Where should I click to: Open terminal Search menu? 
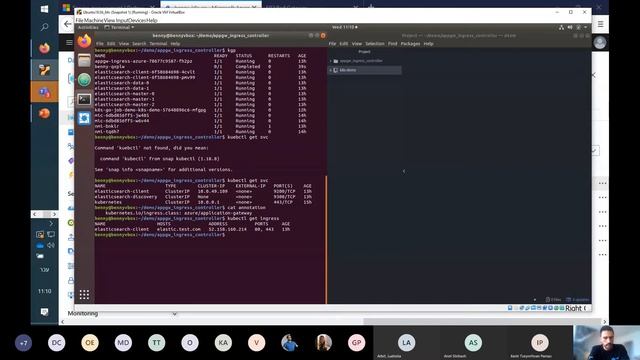[x=139, y=44]
